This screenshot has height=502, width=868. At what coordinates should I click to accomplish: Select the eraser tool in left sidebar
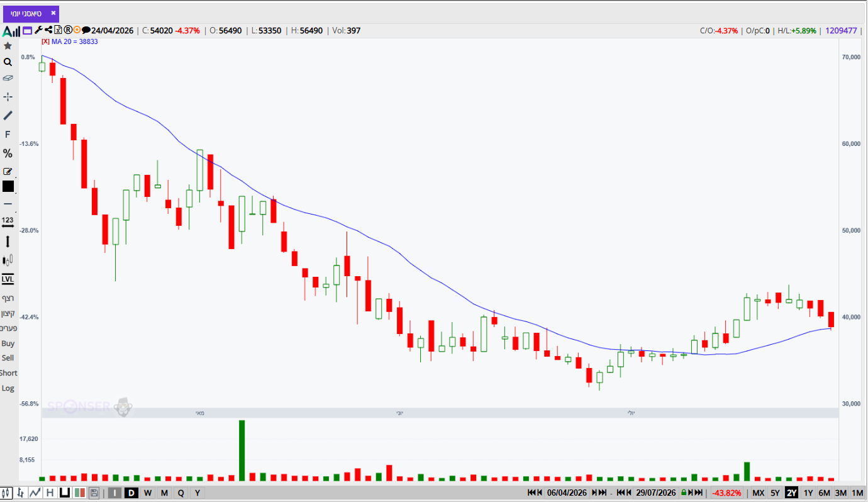click(8, 78)
